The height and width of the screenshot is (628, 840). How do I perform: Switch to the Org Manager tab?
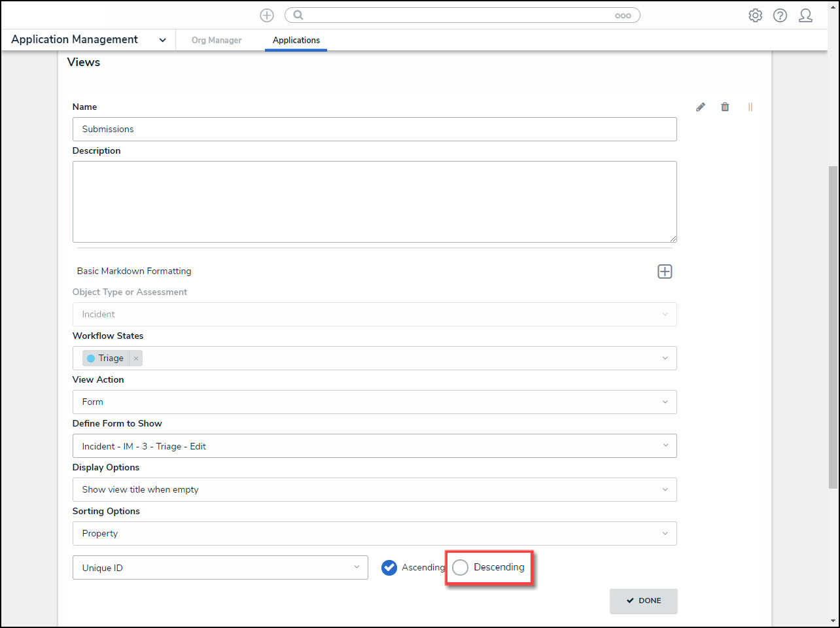point(217,41)
